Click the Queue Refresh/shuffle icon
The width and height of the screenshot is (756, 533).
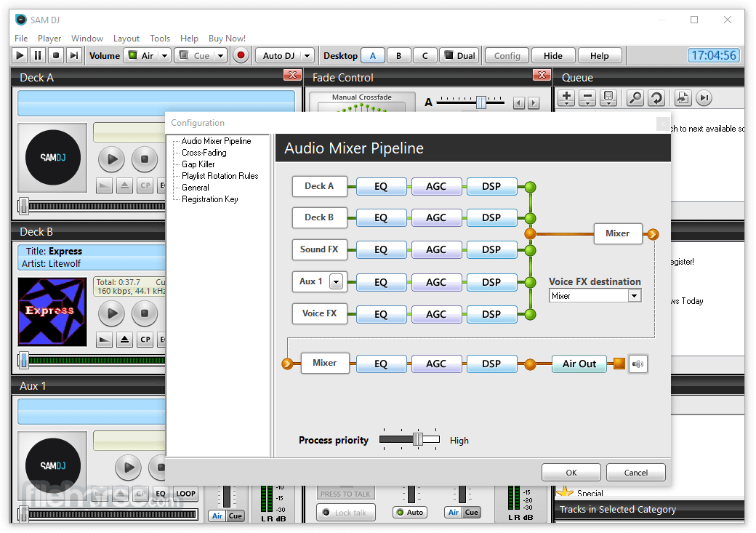pyautogui.click(x=656, y=98)
